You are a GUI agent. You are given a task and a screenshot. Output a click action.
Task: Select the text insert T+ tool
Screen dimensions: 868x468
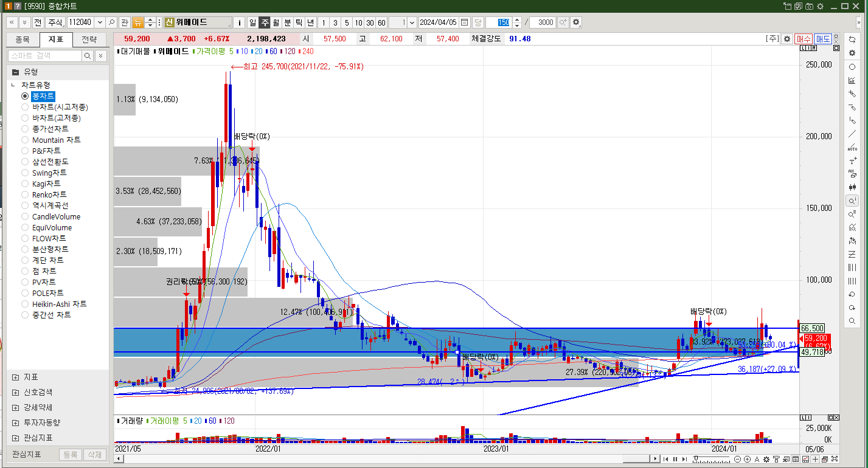click(x=852, y=161)
